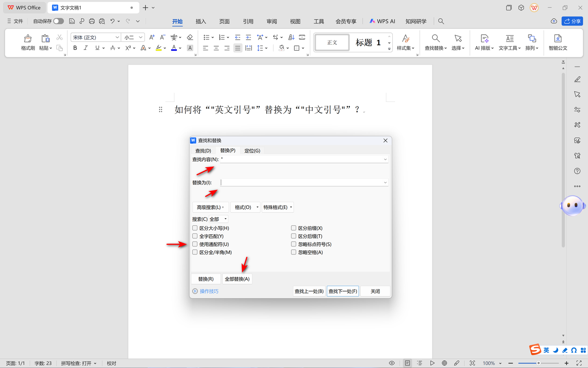Toggle bold formatting
This screenshot has height=368, width=588.
click(x=75, y=48)
